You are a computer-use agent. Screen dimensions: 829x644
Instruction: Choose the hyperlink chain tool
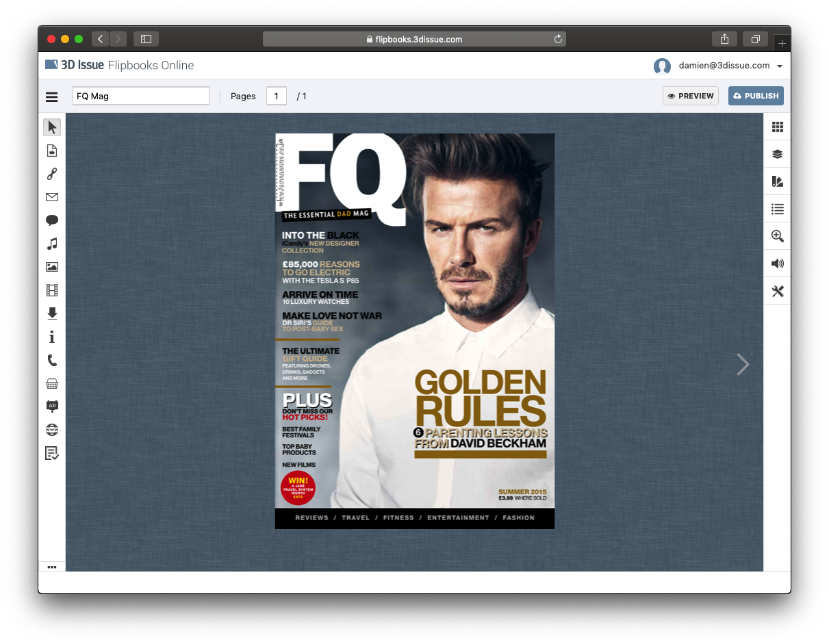point(52,174)
